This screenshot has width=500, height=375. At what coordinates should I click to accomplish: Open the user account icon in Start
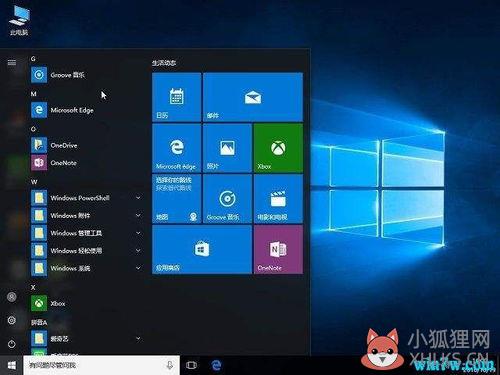click(x=12, y=297)
